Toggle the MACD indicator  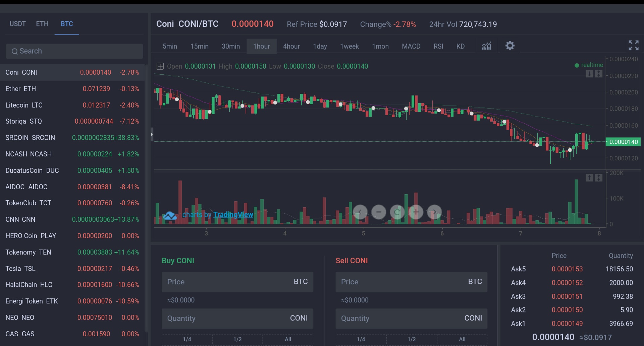[x=411, y=46]
